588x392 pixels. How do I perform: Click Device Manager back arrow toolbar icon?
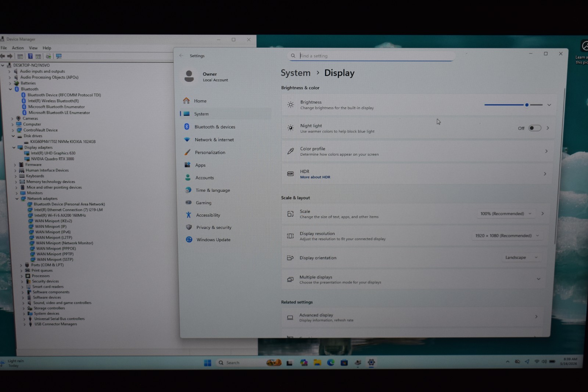tap(3, 56)
